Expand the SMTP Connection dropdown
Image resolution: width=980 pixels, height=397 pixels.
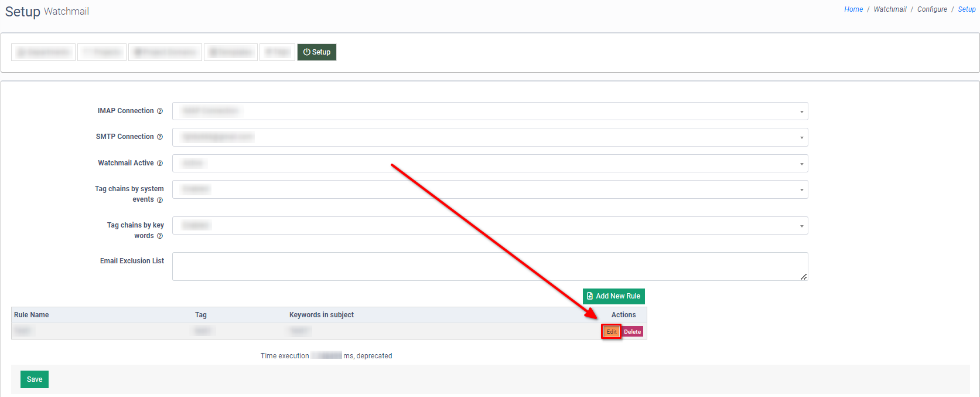point(490,137)
